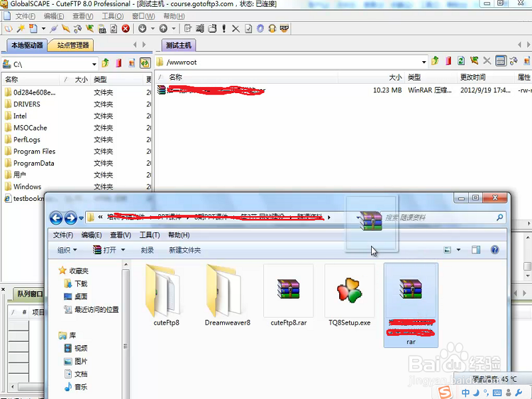Open the local drive C:\ dropdown
The image size is (532, 399).
tap(94, 64)
